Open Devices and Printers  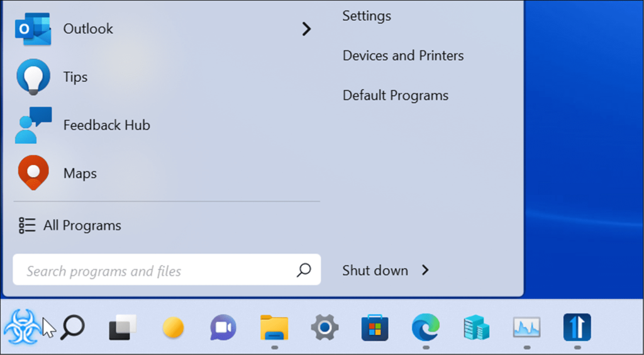click(x=403, y=55)
